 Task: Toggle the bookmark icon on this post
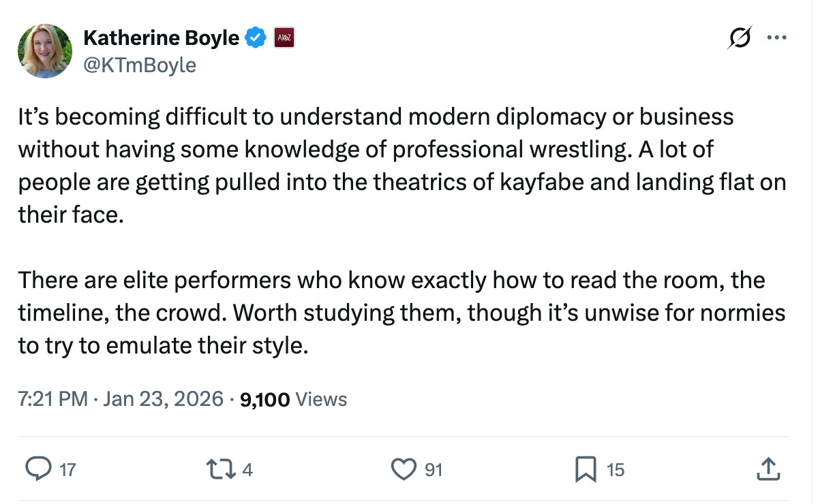point(585,469)
